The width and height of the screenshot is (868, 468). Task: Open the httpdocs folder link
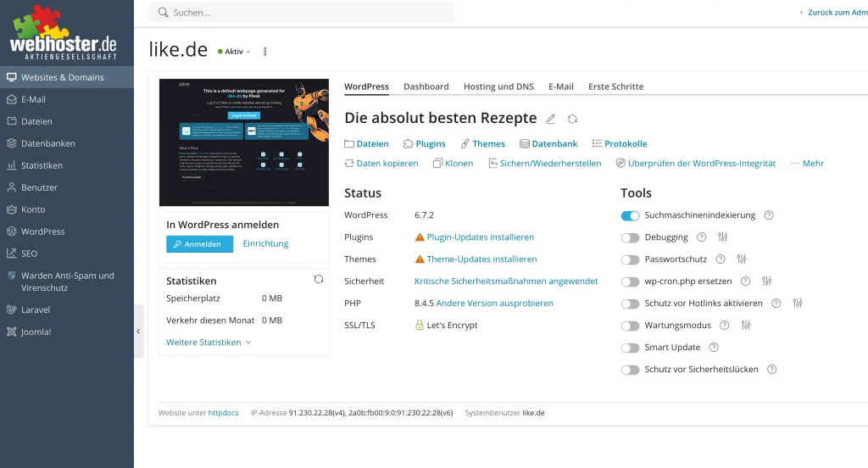point(223,413)
